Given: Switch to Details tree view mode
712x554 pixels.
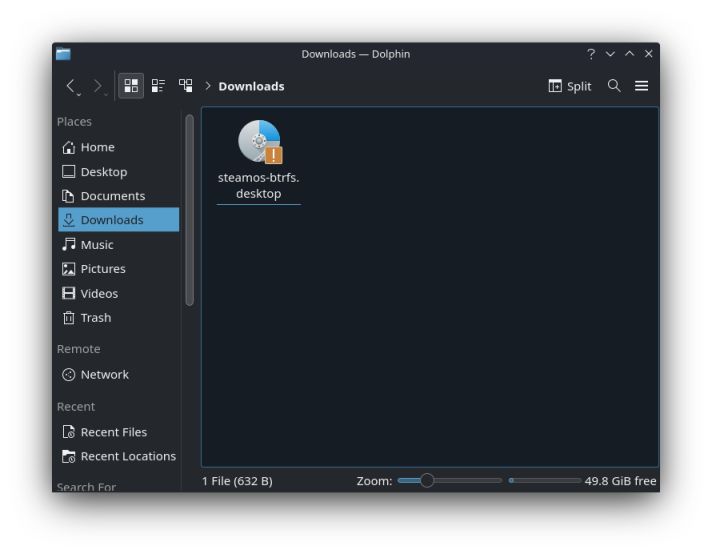Looking at the screenshot, I should coord(185,86).
